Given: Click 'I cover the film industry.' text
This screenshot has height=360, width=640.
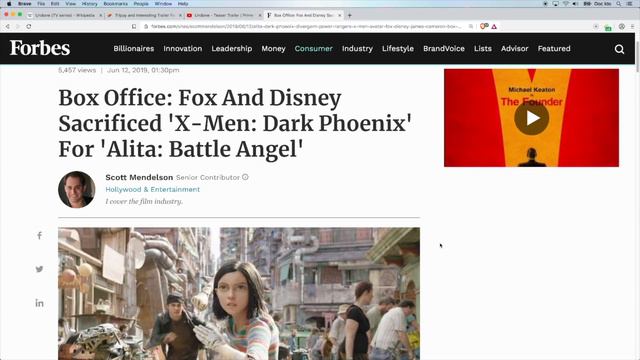Looking at the screenshot, I should click(144, 201).
